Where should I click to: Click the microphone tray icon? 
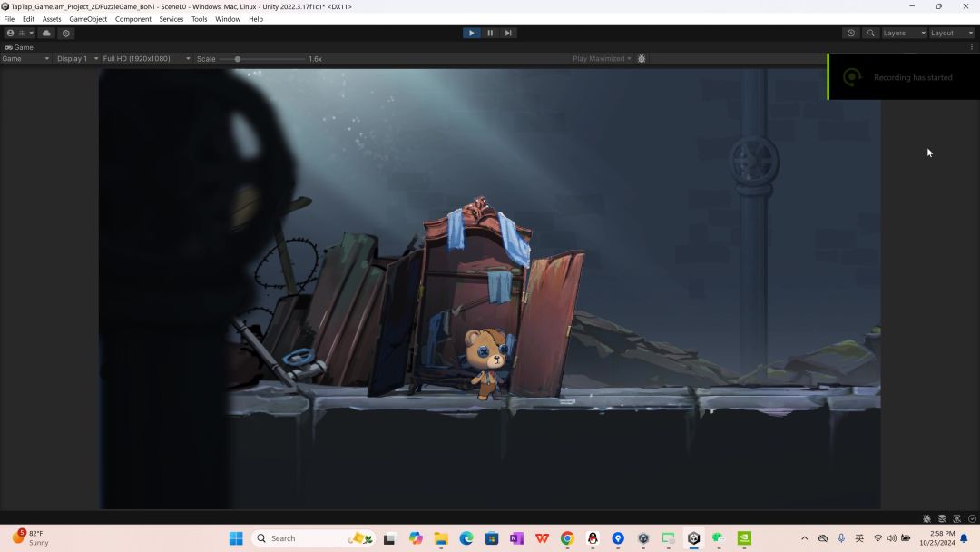coord(841,538)
